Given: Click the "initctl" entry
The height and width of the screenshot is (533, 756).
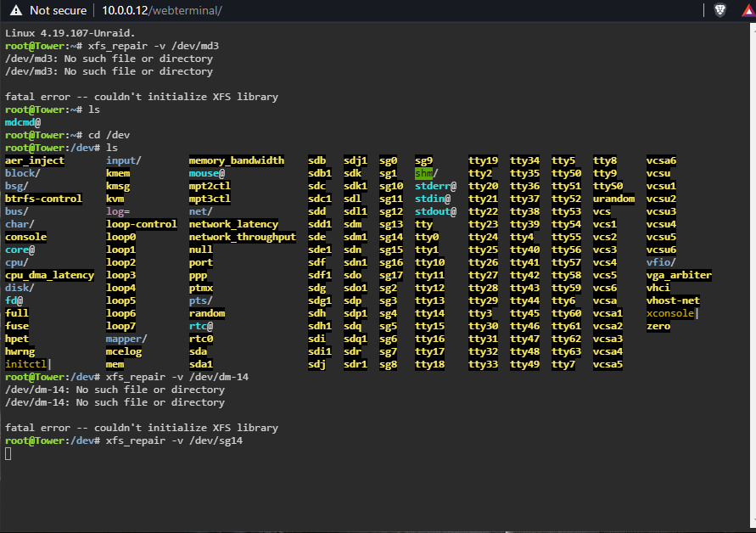Looking at the screenshot, I should tap(26, 364).
